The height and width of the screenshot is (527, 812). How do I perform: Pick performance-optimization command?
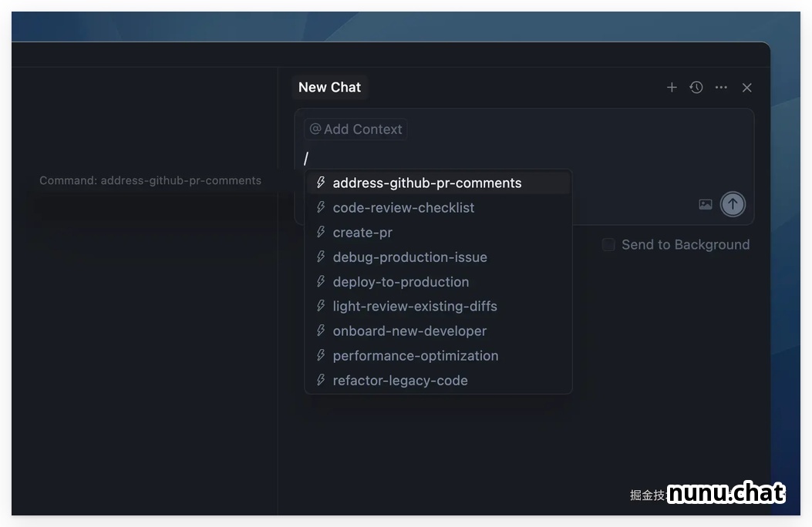click(415, 356)
